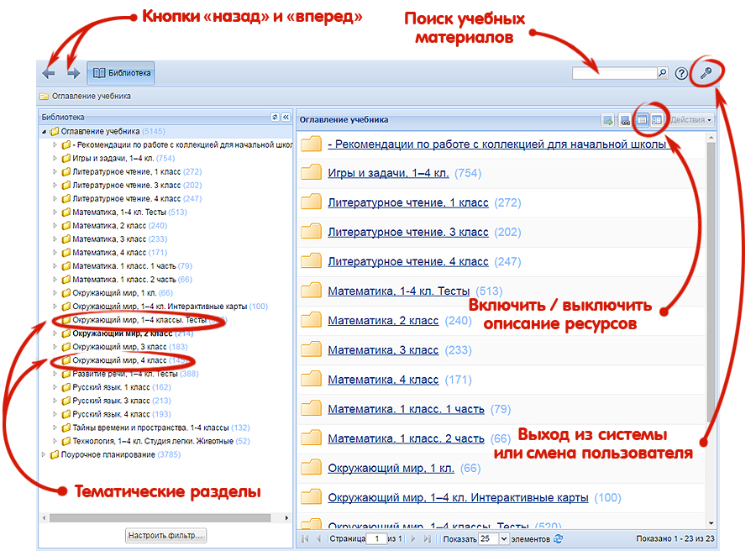Click the chain link icon in toolbar
The image size is (756, 556).
pos(625,120)
